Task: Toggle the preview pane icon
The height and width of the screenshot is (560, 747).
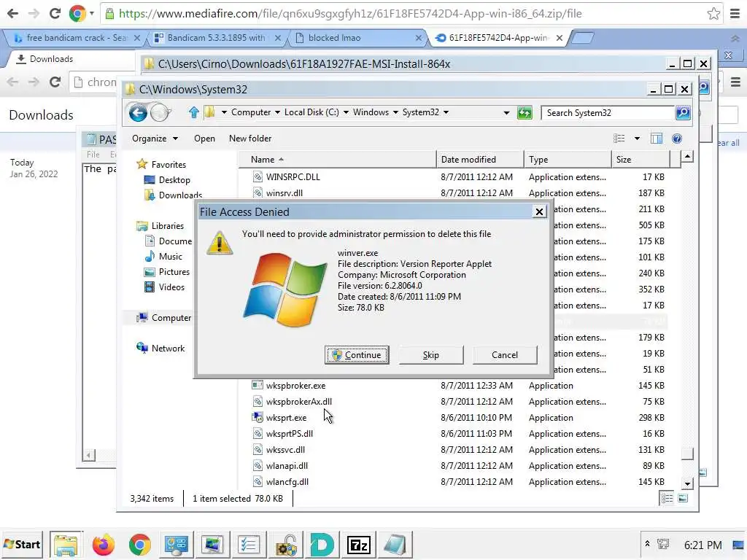Action: coord(657,139)
